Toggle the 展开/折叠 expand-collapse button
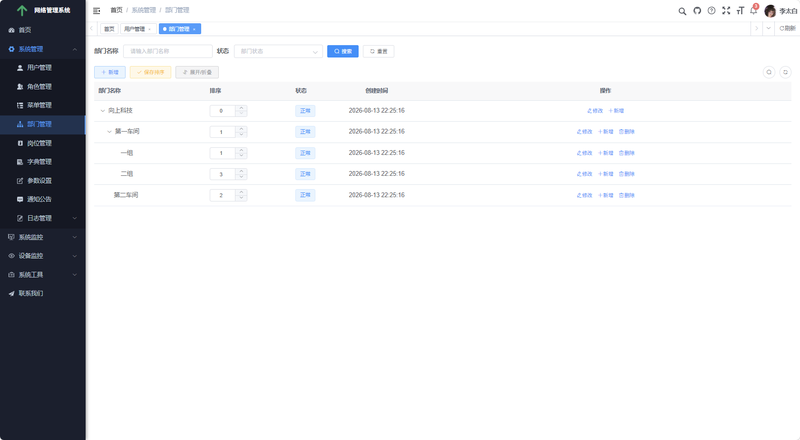 point(197,72)
